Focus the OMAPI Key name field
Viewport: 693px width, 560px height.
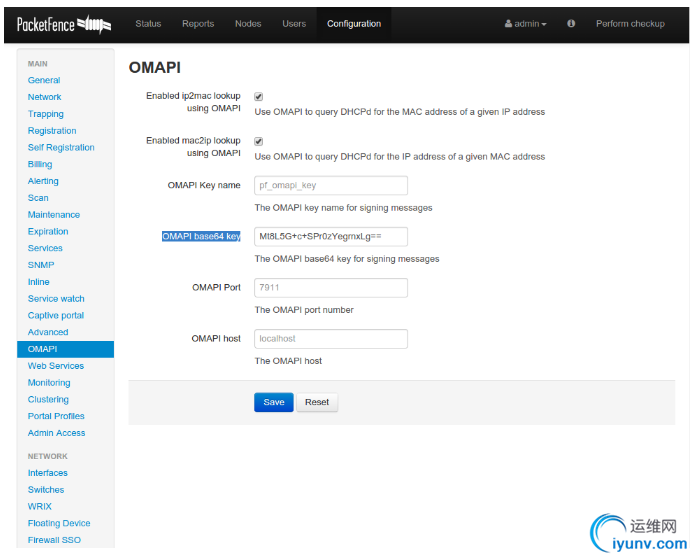pyautogui.click(x=331, y=186)
